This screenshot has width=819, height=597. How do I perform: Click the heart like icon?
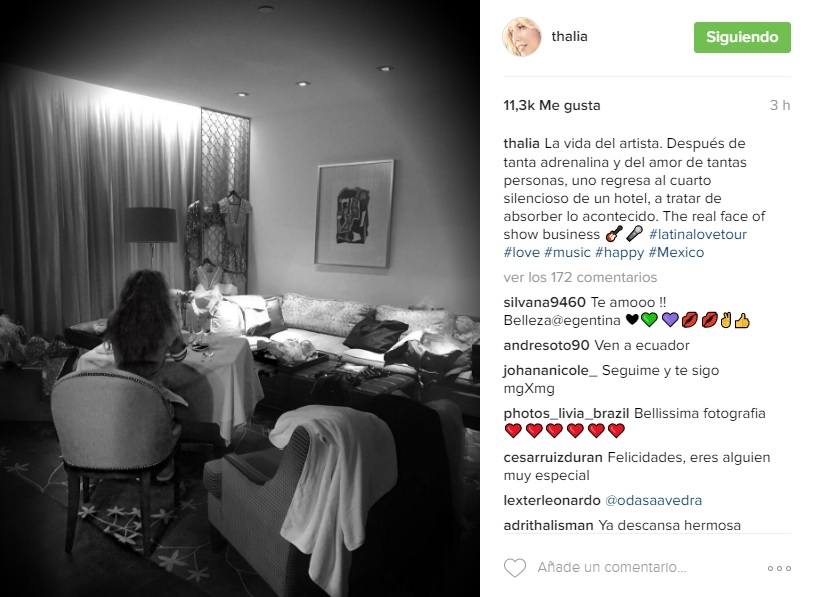(514, 568)
